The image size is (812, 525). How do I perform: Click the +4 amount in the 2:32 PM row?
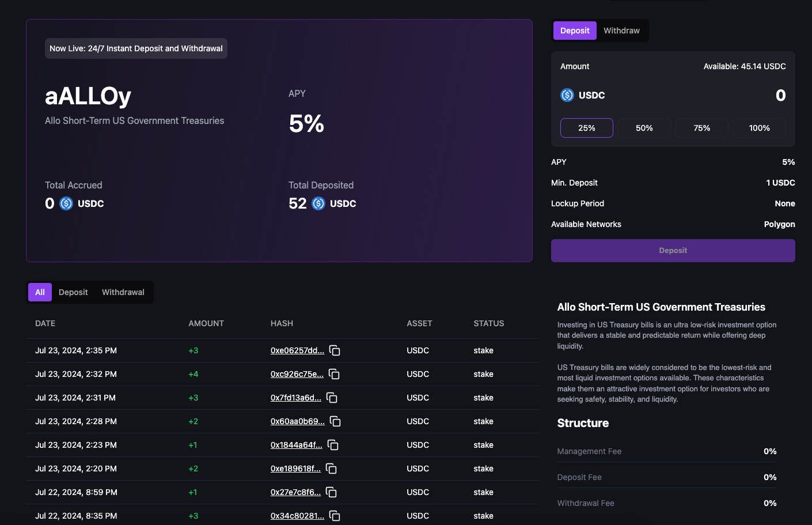tap(193, 374)
